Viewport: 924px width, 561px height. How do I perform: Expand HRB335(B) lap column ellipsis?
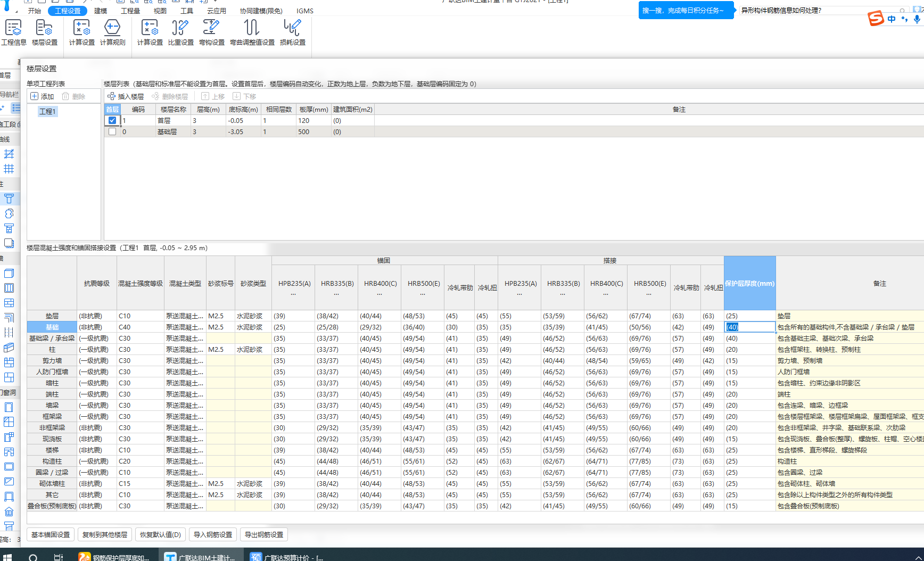coord(563,293)
